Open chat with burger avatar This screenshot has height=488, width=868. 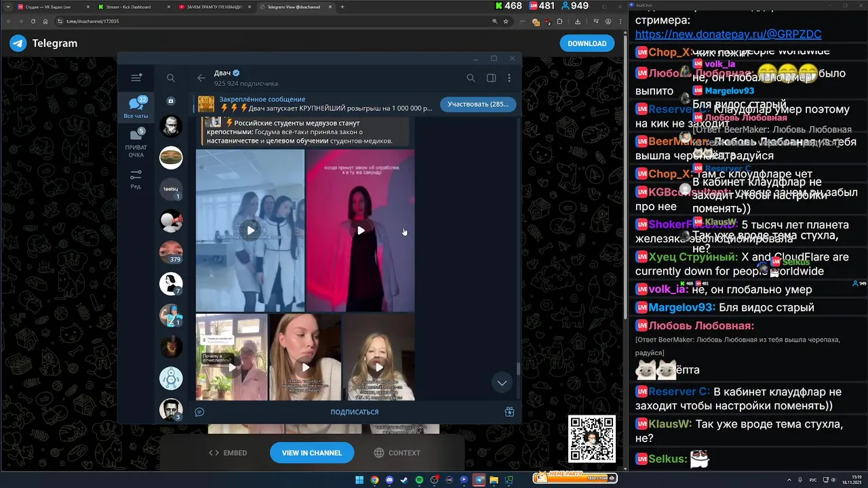pos(171,158)
